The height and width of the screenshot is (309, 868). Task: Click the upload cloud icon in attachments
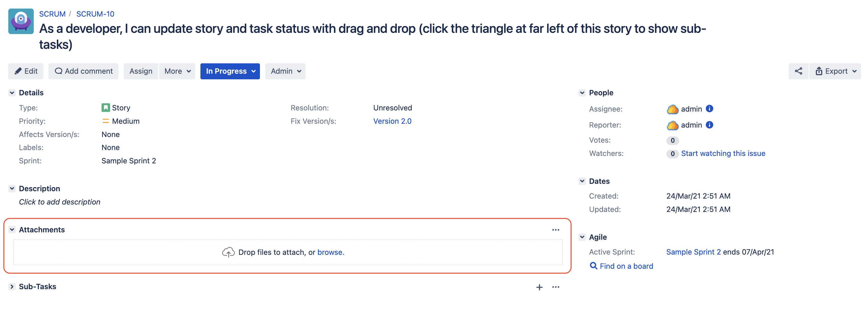pos(228,252)
